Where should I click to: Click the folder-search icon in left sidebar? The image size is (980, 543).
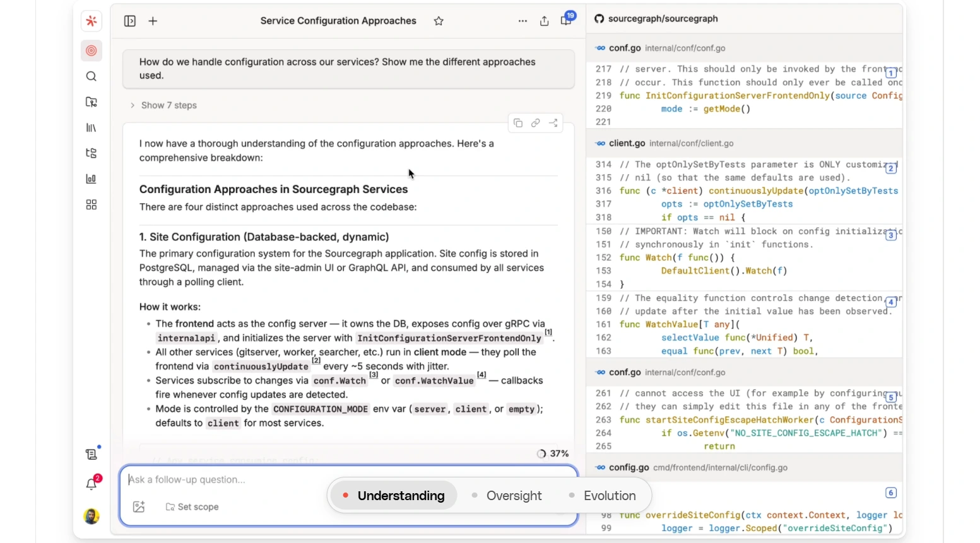[92, 102]
